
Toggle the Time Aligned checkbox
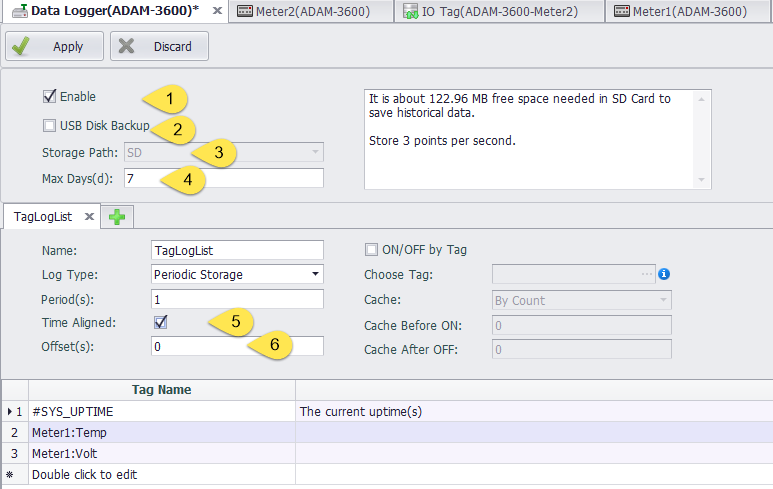[161, 323]
